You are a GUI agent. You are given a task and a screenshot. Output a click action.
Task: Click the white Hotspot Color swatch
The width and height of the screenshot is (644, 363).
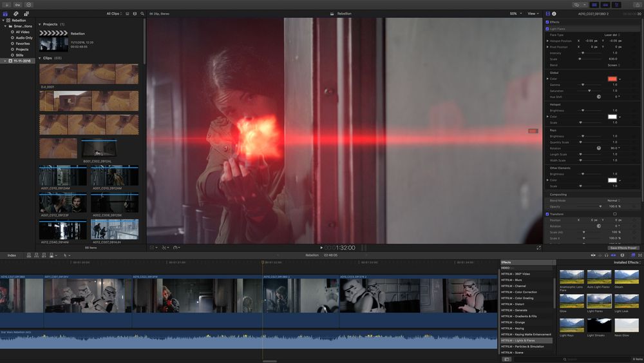[x=612, y=117]
